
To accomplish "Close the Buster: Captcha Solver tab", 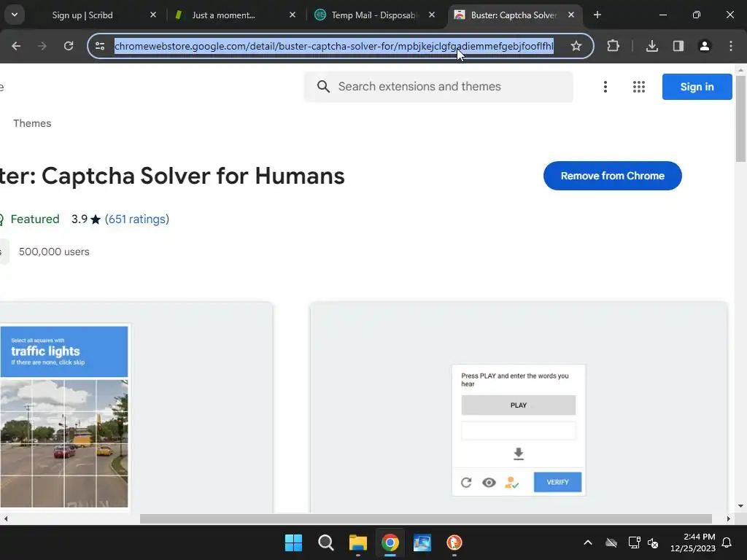I will 571,15.
